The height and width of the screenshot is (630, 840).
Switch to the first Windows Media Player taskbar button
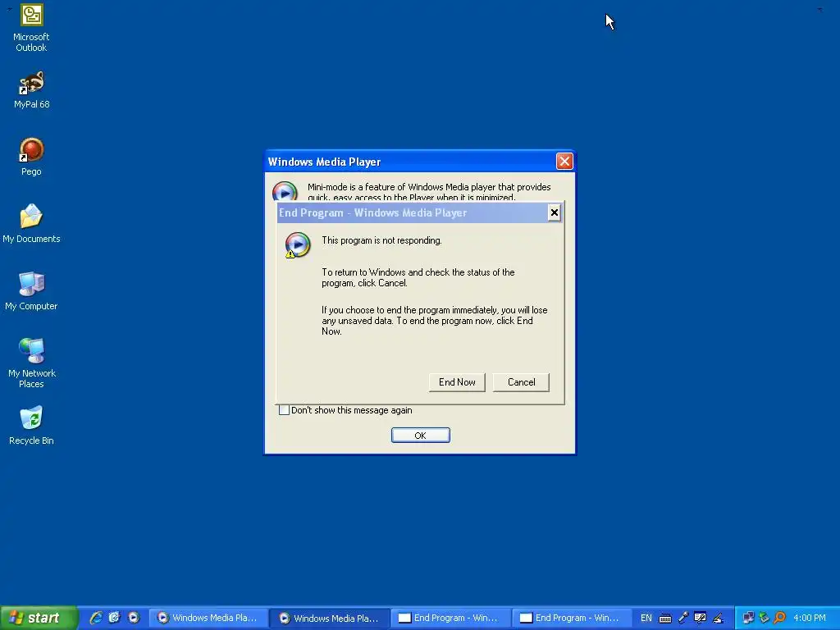208,619
